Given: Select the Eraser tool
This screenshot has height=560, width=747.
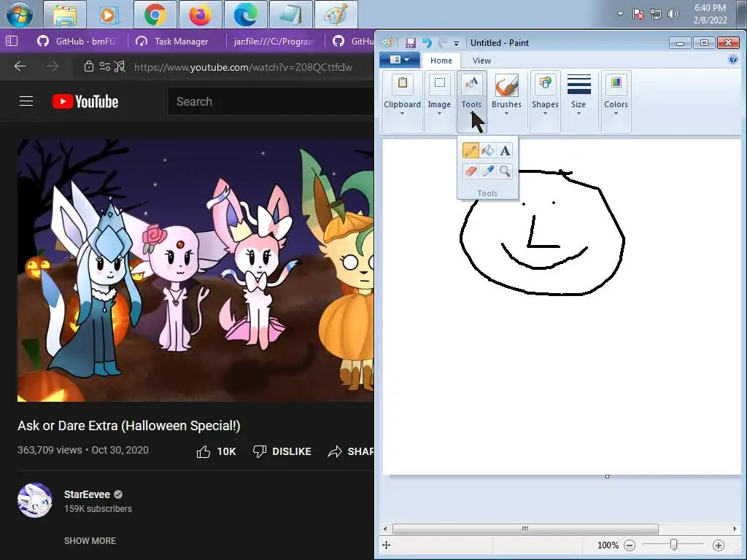Looking at the screenshot, I should [x=471, y=171].
